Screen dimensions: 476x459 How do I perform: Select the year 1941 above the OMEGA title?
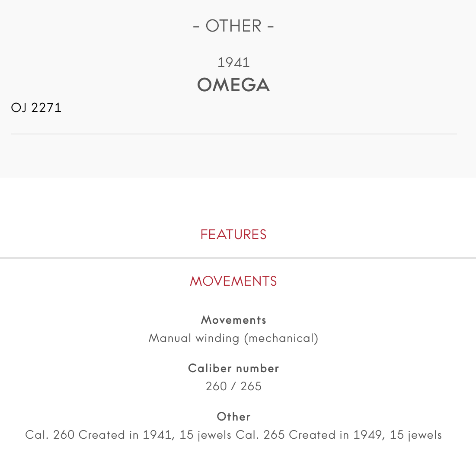click(233, 63)
